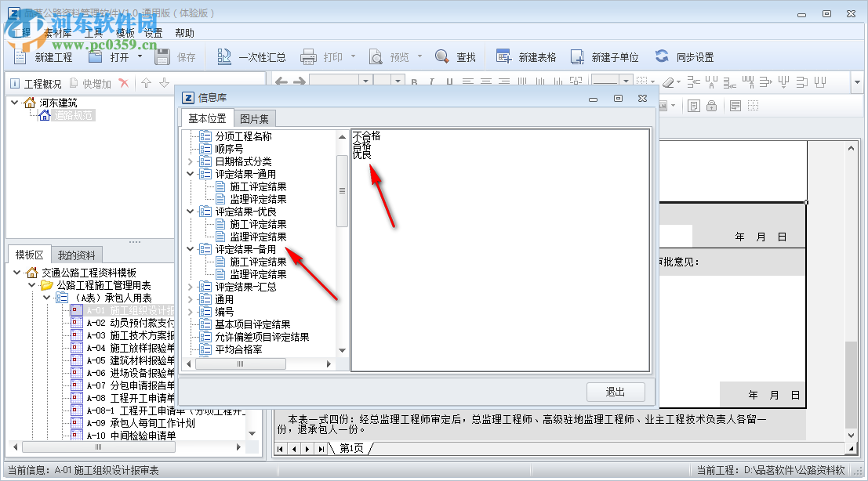Toggle bold formatting

click(x=413, y=82)
